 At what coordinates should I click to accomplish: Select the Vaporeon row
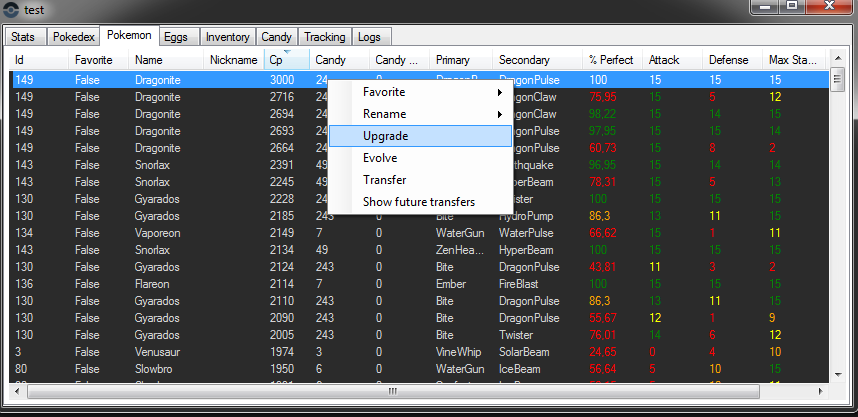(x=420, y=233)
